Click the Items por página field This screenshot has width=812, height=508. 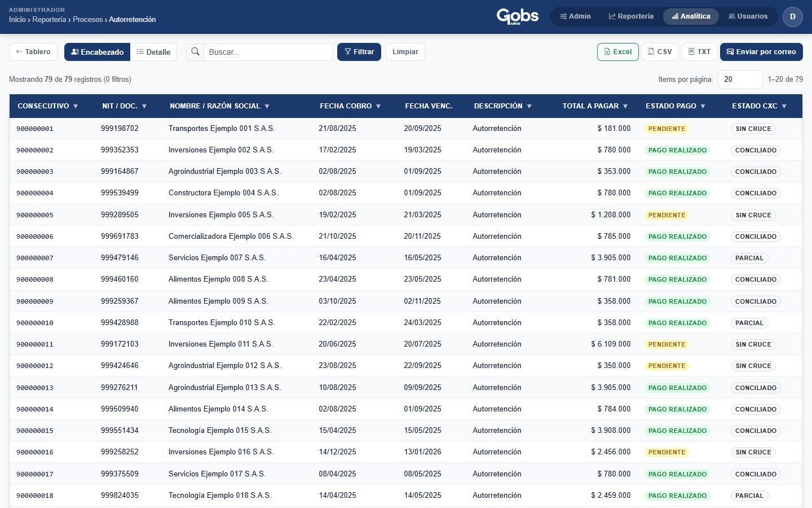click(x=740, y=80)
